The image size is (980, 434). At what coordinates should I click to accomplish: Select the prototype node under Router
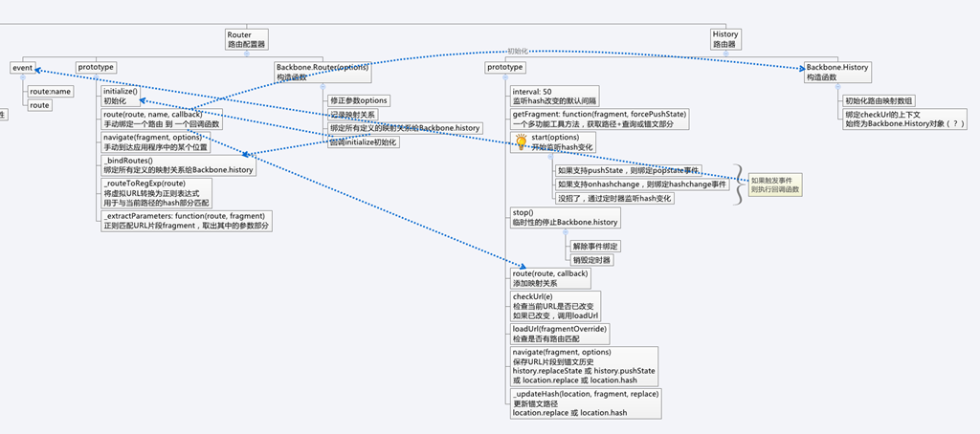coord(97,68)
